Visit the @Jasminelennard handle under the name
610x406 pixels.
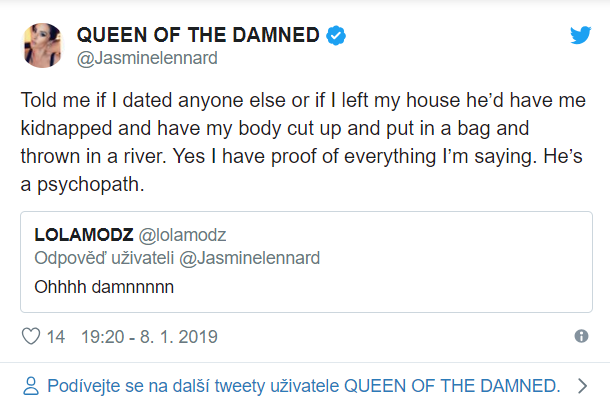pos(147,58)
